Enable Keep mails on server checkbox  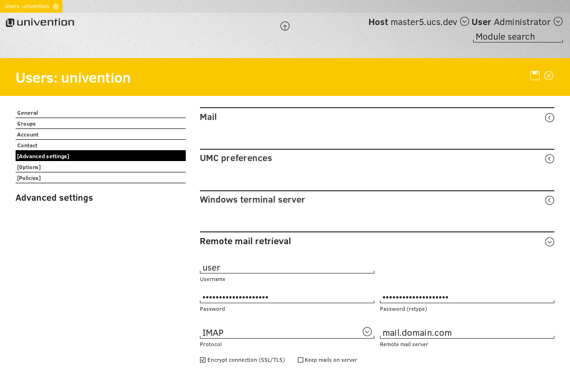point(301,360)
